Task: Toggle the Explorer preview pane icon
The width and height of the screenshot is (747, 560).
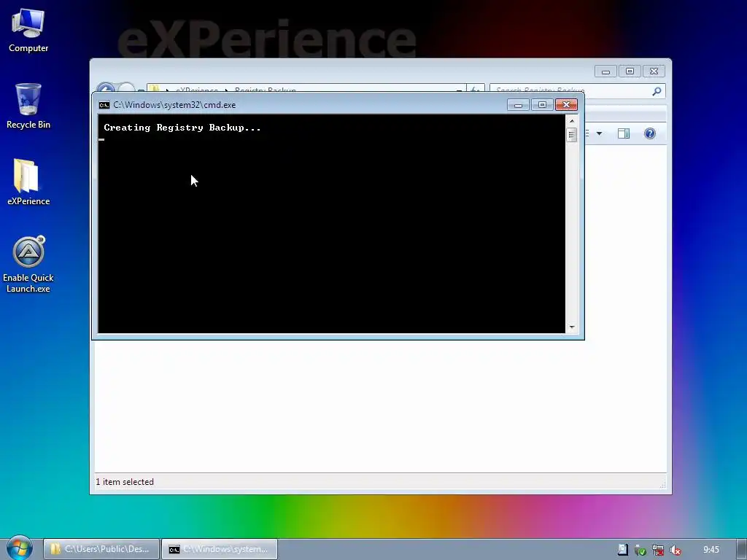Action: [x=624, y=133]
